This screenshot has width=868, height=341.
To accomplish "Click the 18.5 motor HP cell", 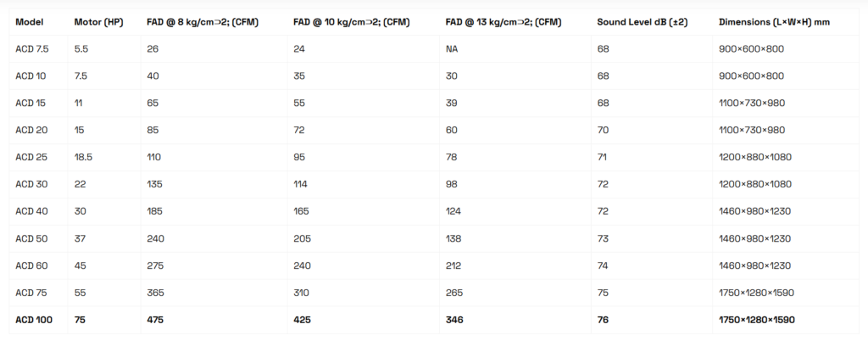I will 83,157.
